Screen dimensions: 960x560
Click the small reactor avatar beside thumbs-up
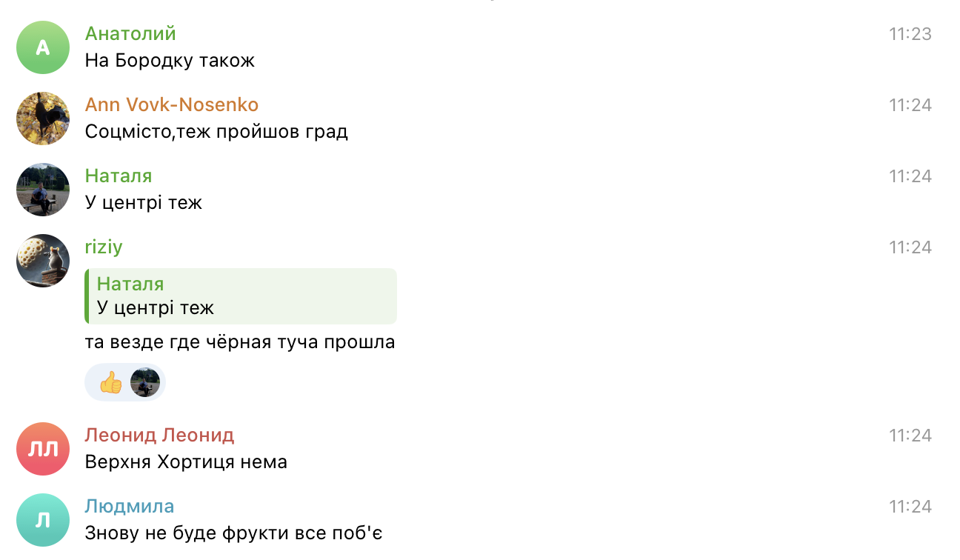coord(145,383)
